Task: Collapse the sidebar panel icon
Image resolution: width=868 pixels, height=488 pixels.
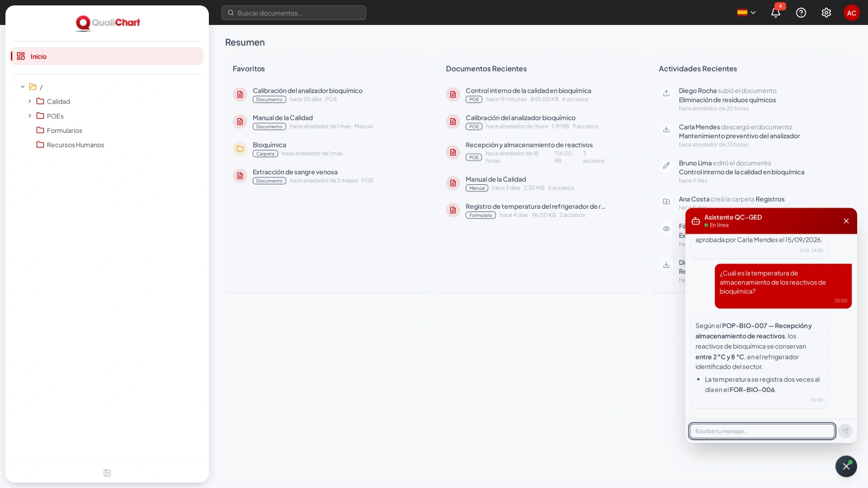Action: tap(107, 473)
